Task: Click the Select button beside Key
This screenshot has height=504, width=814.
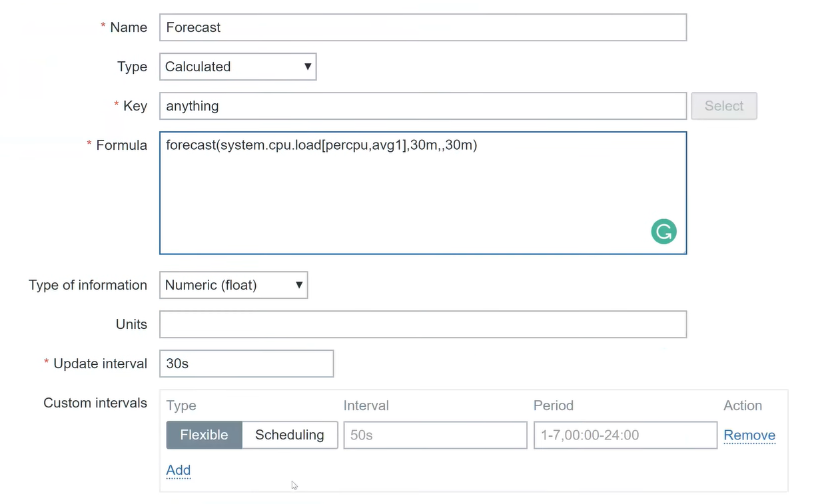Action: [724, 106]
